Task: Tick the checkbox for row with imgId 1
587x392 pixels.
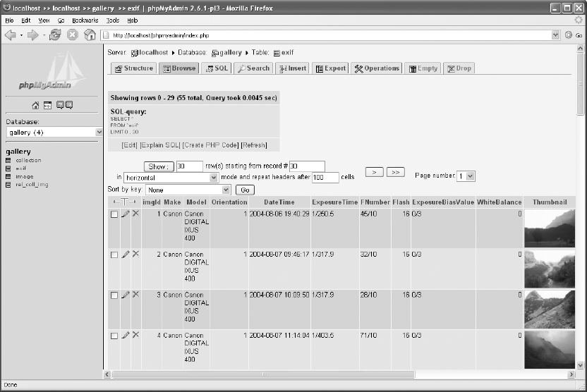Action: click(x=114, y=214)
